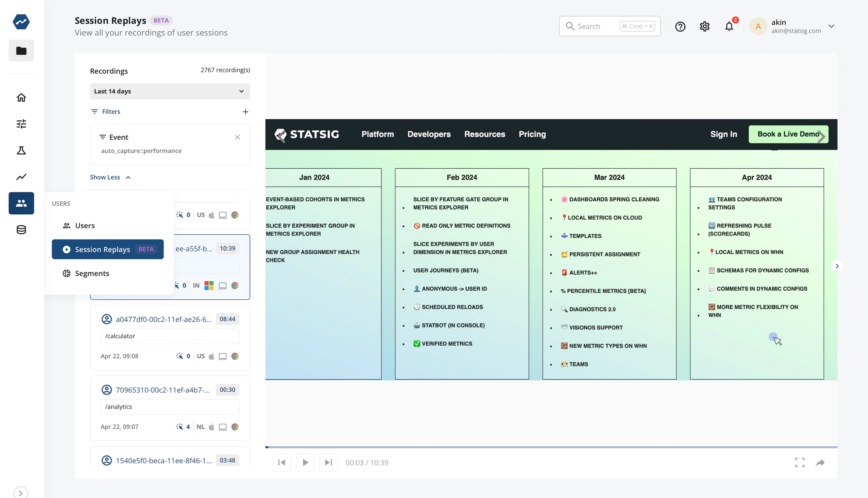Select Users from the USERS menu

point(85,225)
